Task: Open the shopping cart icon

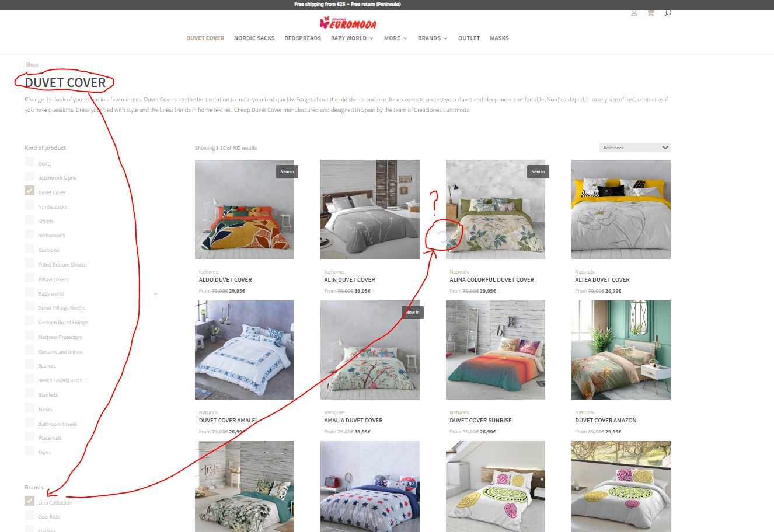Action: 650,13
